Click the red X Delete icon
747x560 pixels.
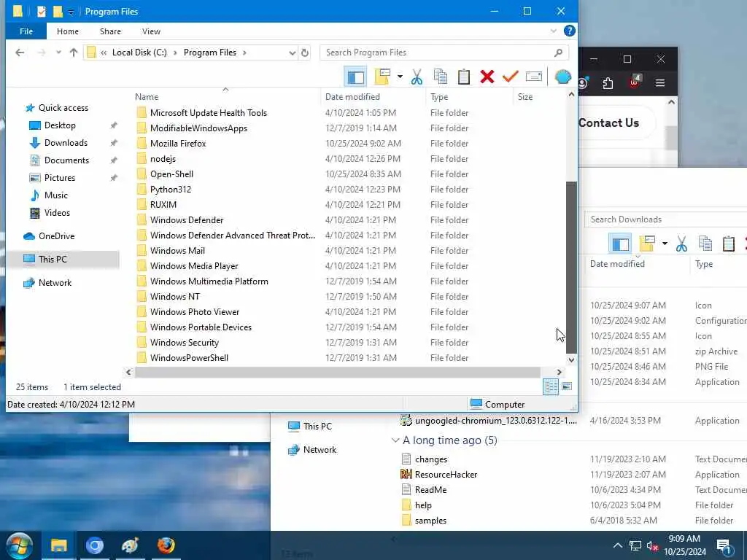coord(487,77)
